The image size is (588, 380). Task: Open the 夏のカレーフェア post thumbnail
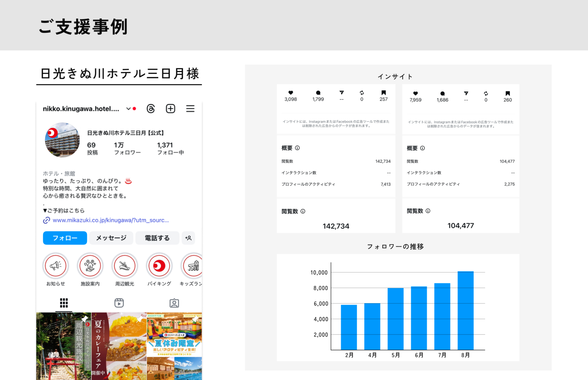119,346
